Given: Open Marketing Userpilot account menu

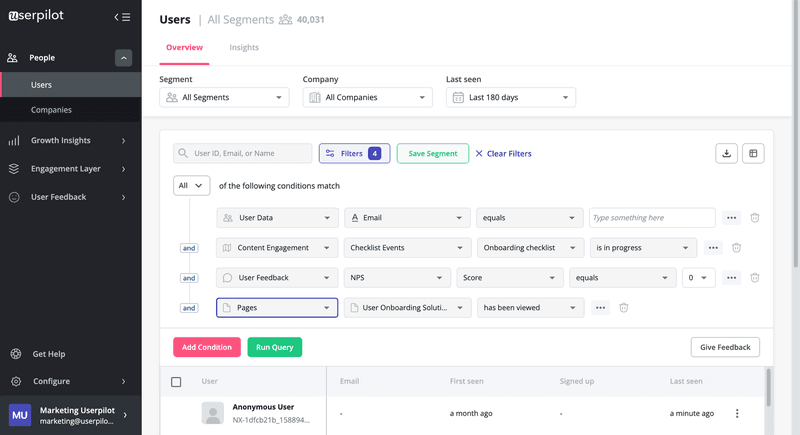Looking at the screenshot, I should (x=71, y=415).
